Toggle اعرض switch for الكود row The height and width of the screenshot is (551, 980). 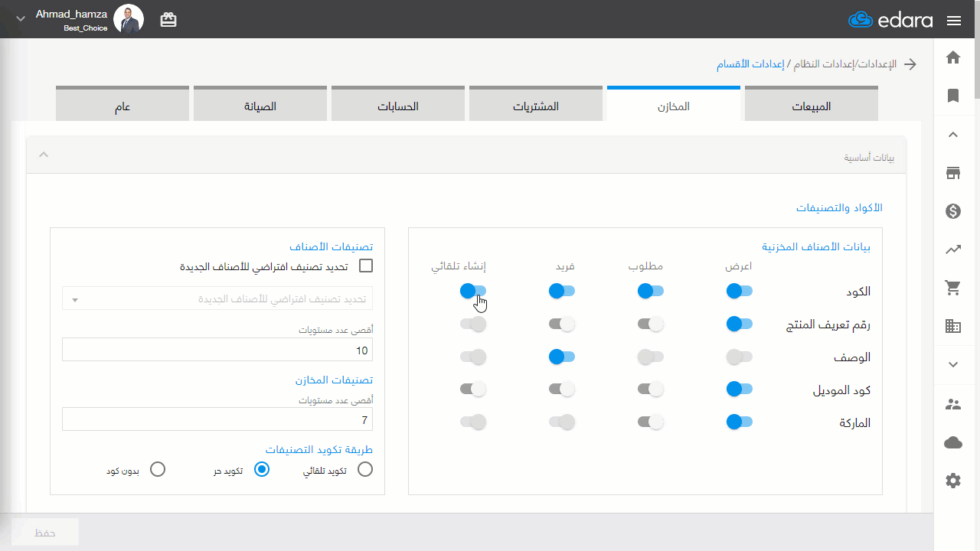[740, 291]
